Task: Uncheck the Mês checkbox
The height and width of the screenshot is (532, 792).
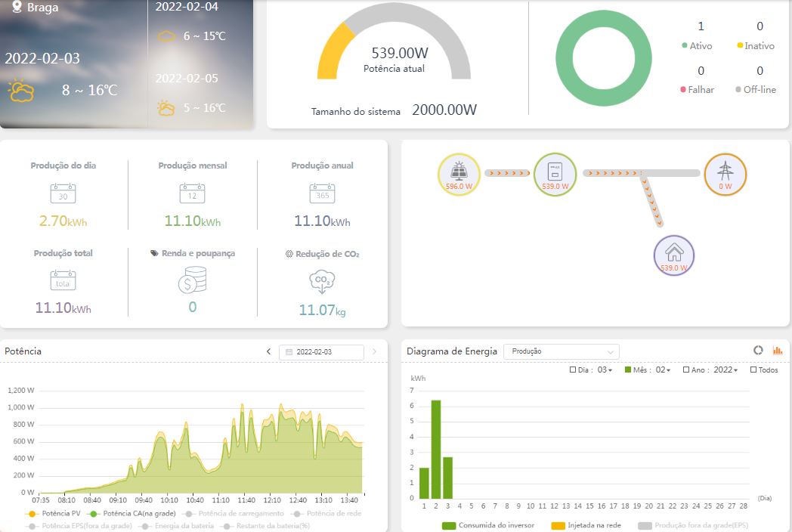Action: tap(628, 370)
